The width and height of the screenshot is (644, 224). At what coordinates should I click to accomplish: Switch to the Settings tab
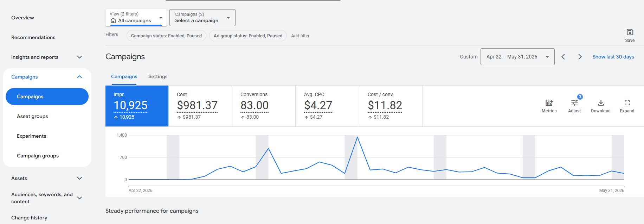tap(158, 76)
